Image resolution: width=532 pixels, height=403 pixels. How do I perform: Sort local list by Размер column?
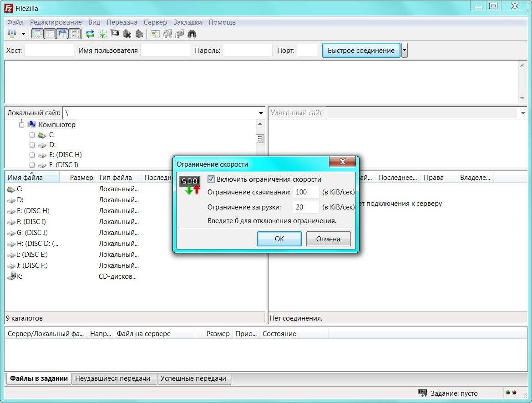[78, 178]
